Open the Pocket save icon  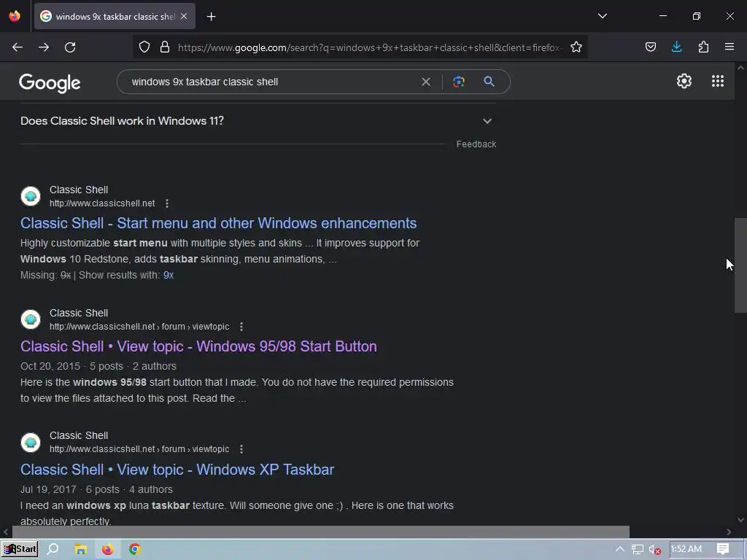(651, 47)
